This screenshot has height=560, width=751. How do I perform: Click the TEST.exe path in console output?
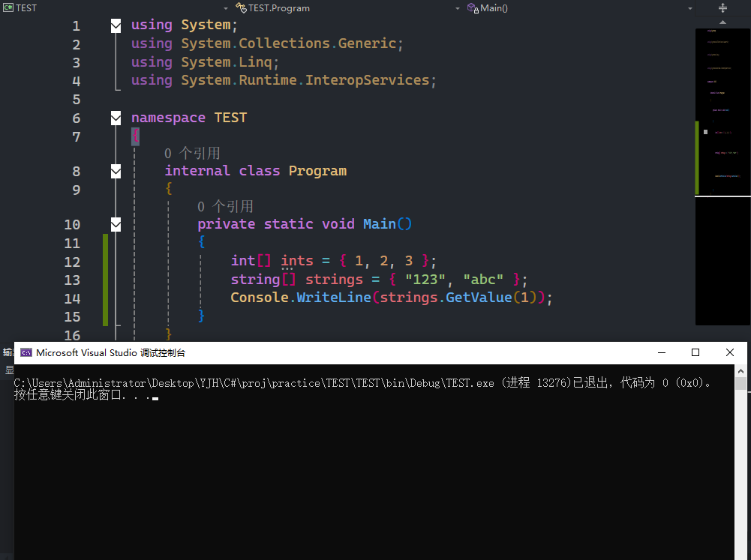tap(254, 383)
